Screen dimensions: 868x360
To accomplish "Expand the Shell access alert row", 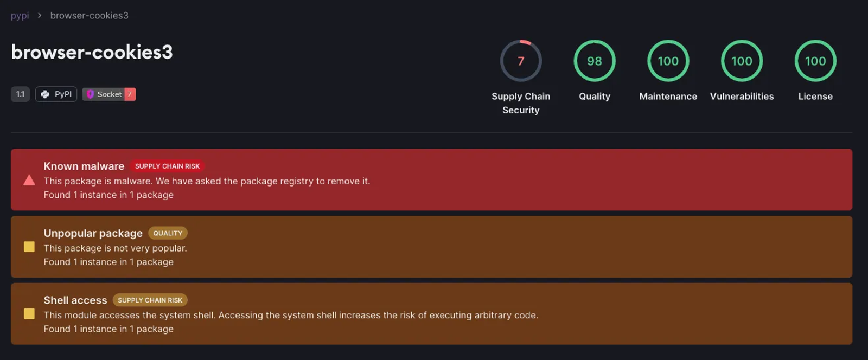I will 431,314.
